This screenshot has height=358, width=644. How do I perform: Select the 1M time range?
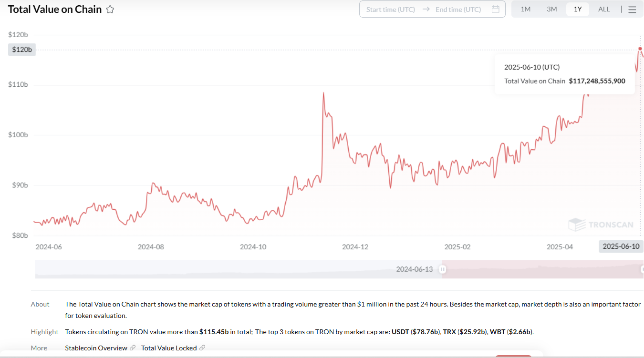coord(525,9)
